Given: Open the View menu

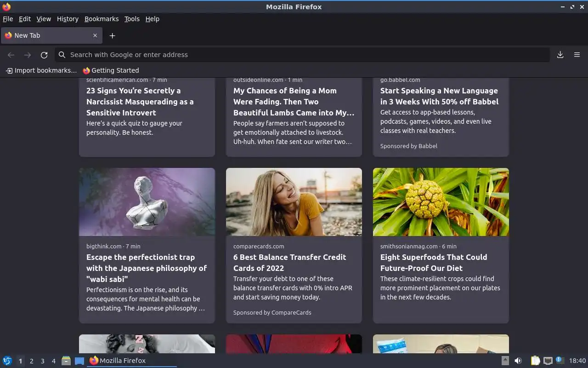Looking at the screenshot, I should [44, 19].
